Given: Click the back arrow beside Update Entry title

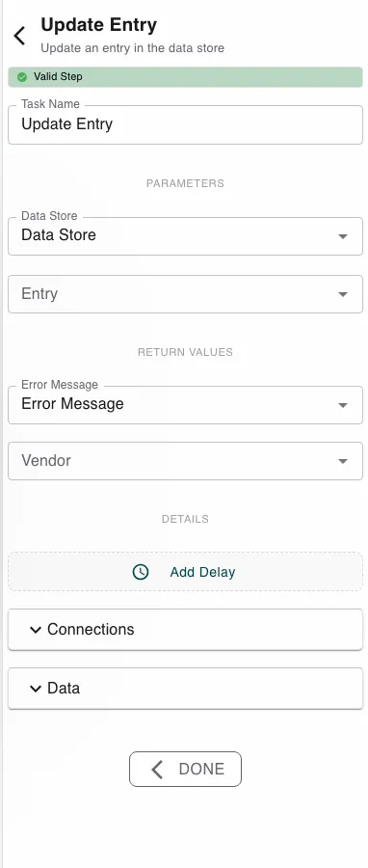Looking at the screenshot, I should (x=20, y=36).
